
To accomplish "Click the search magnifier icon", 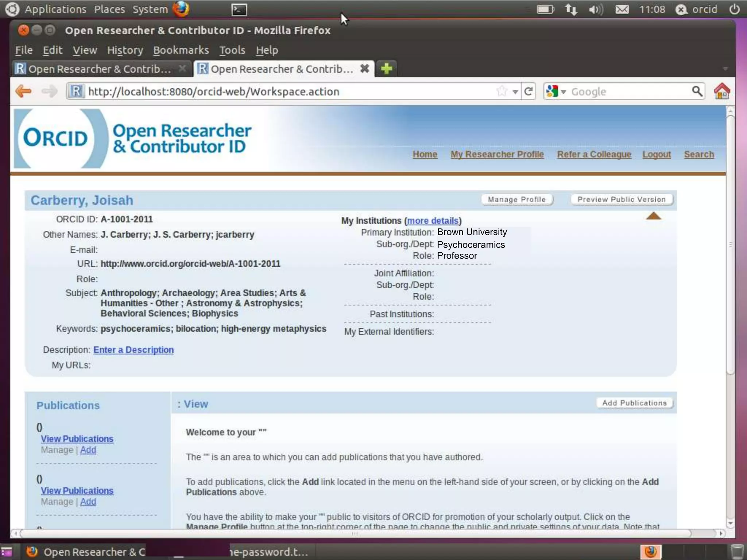I will (697, 91).
